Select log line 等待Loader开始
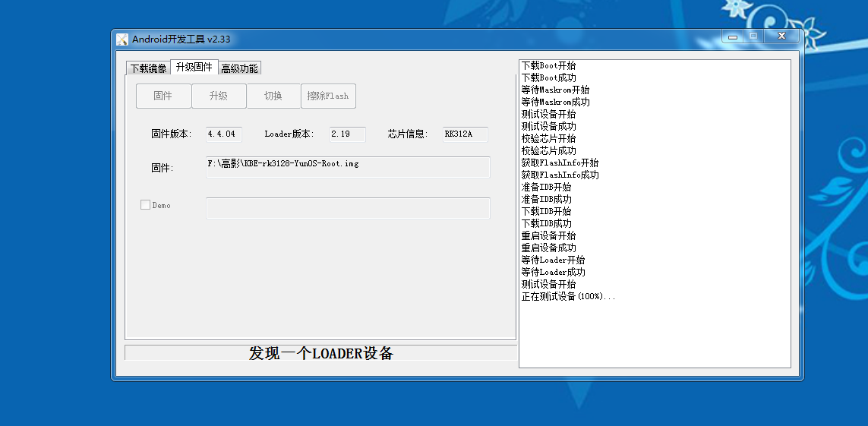The width and height of the screenshot is (868, 426). coord(553,260)
